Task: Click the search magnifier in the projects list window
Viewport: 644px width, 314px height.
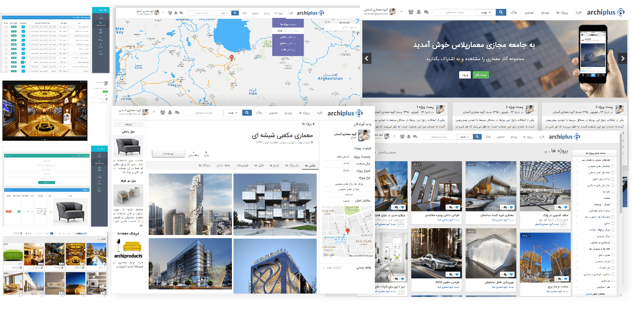Action: pyautogui.click(x=478, y=137)
